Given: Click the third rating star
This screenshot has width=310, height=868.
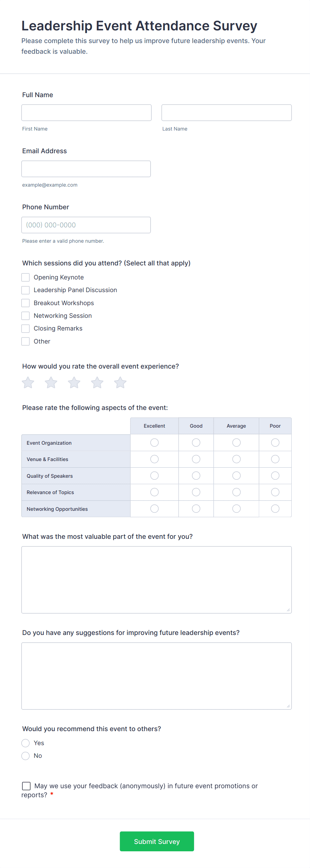Looking at the screenshot, I should [74, 383].
